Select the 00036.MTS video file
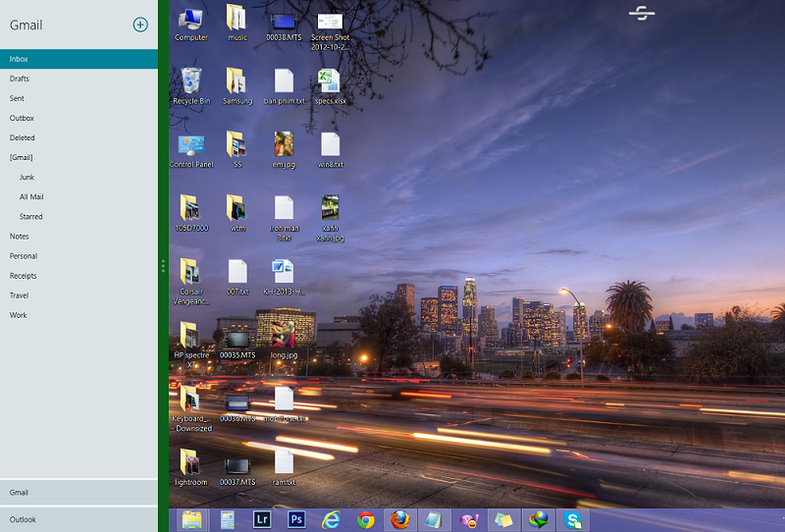The image size is (785, 532). coord(237,408)
